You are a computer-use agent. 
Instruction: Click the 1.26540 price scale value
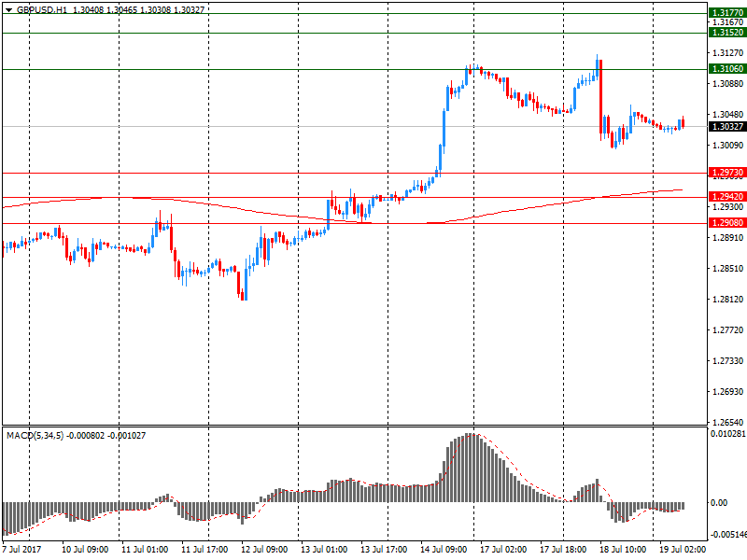tap(727, 422)
